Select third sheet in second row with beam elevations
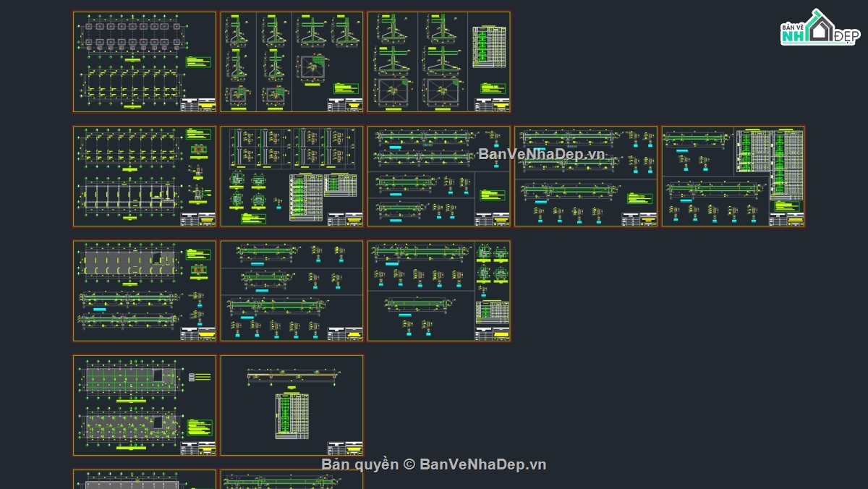This screenshot has width=868, height=489. click(x=439, y=177)
